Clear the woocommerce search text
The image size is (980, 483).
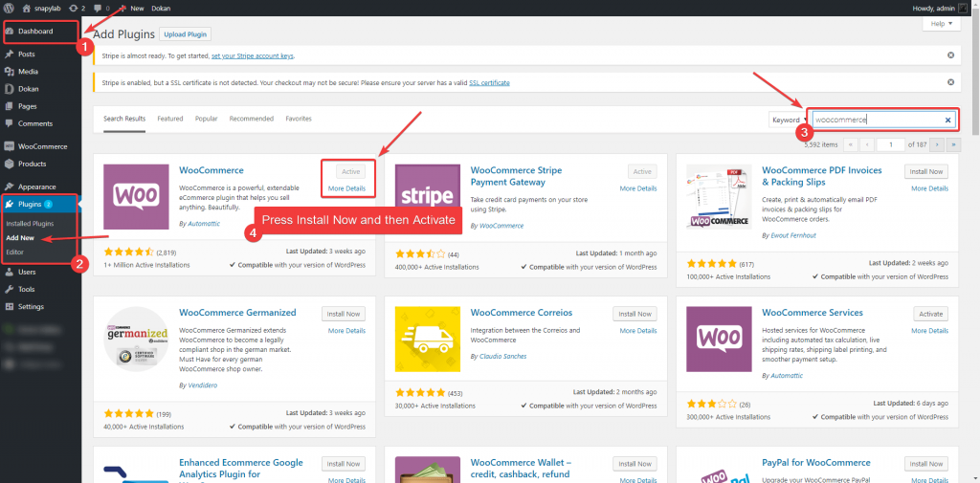tap(947, 120)
